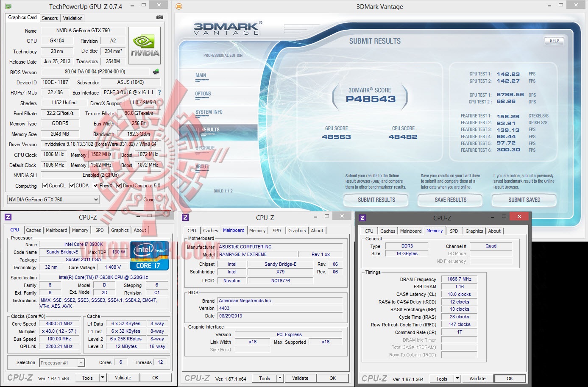Open OPTIONS in the 3DMark Vantage menu
The height and width of the screenshot is (387, 588).
point(203,94)
